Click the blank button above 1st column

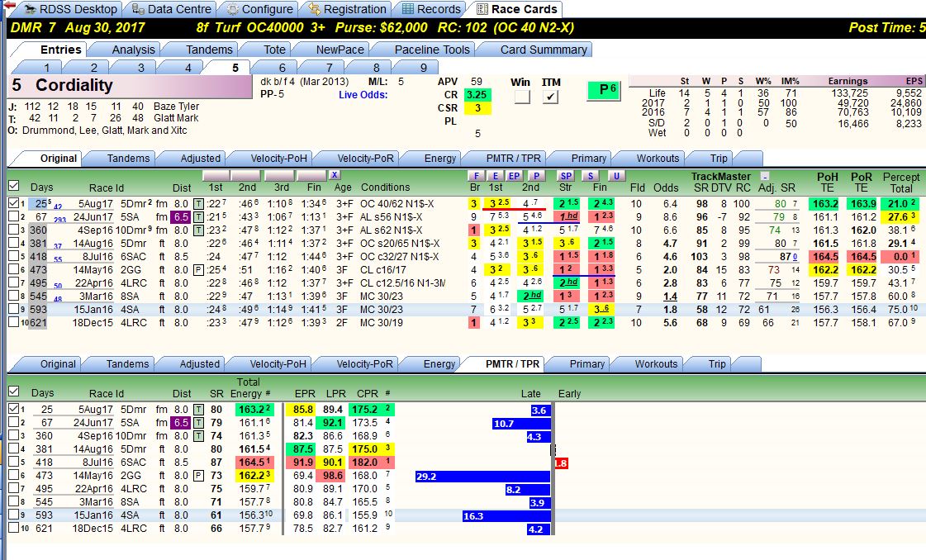click(216, 175)
